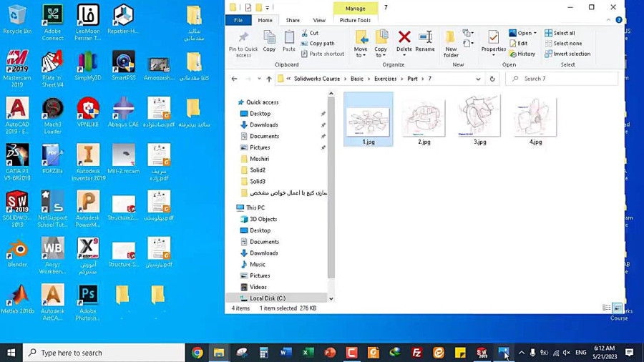Select the Matlab 2016b desktop icon
644x362 pixels.
[17, 300]
